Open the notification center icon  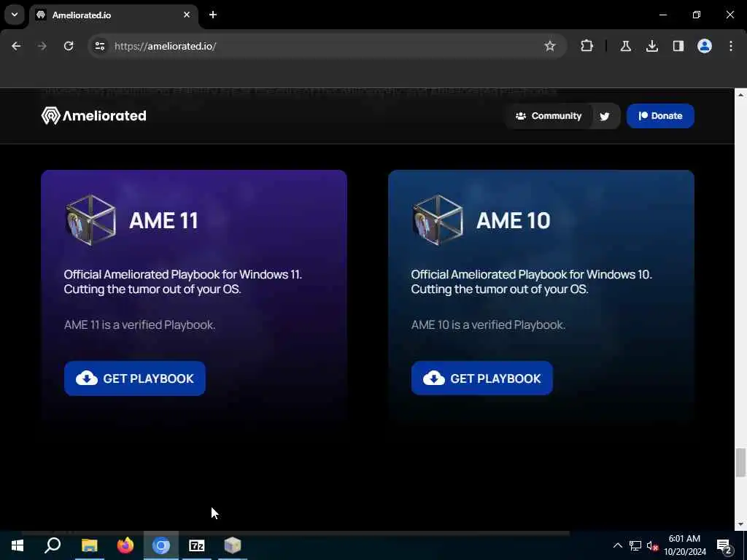(724, 545)
